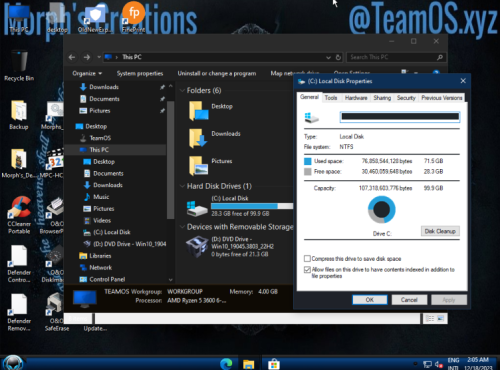Click the volume icon in system tray
The width and height of the screenshot is (500, 370).
[x=438, y=364]
